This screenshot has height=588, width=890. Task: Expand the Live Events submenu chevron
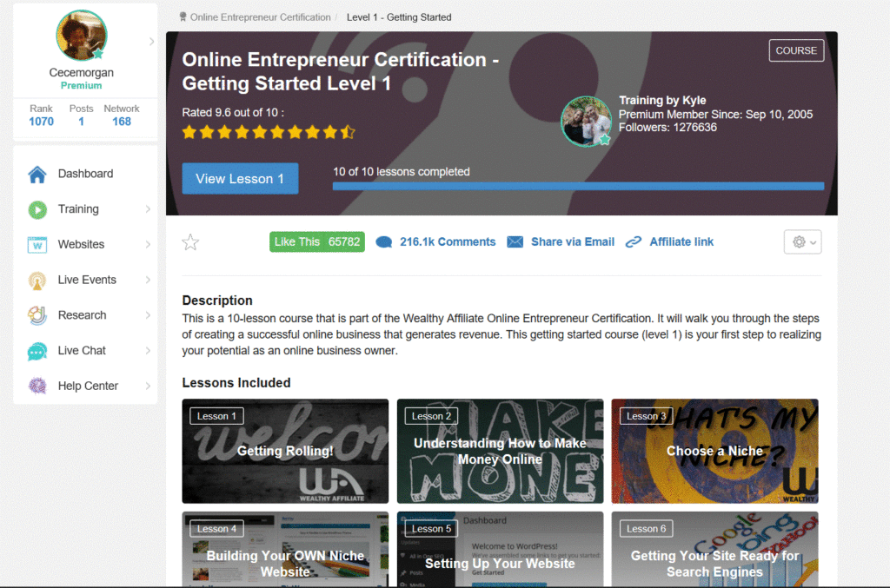click(x=148, y=280)
